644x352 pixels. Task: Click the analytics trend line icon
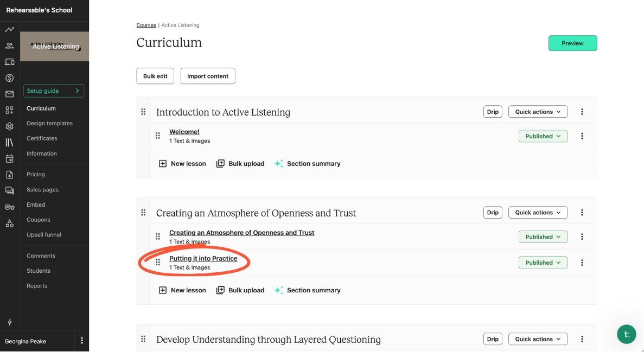[9, 29]
